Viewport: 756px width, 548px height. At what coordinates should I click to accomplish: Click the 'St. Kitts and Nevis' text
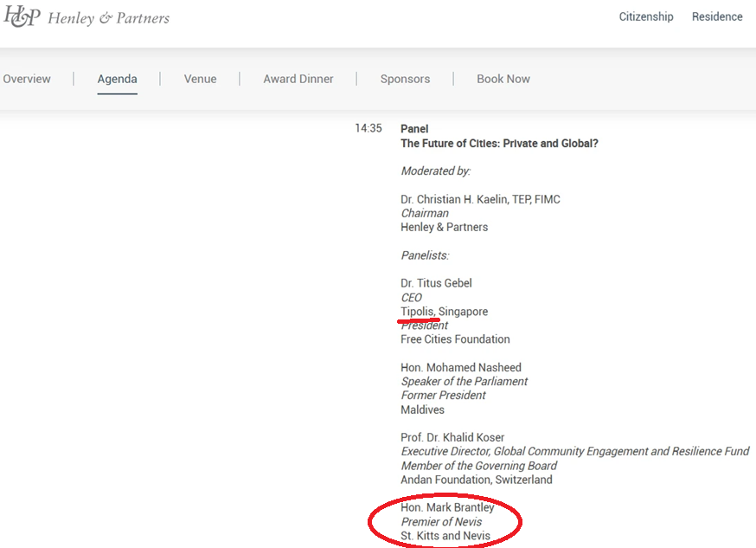[x=445, y=536]
